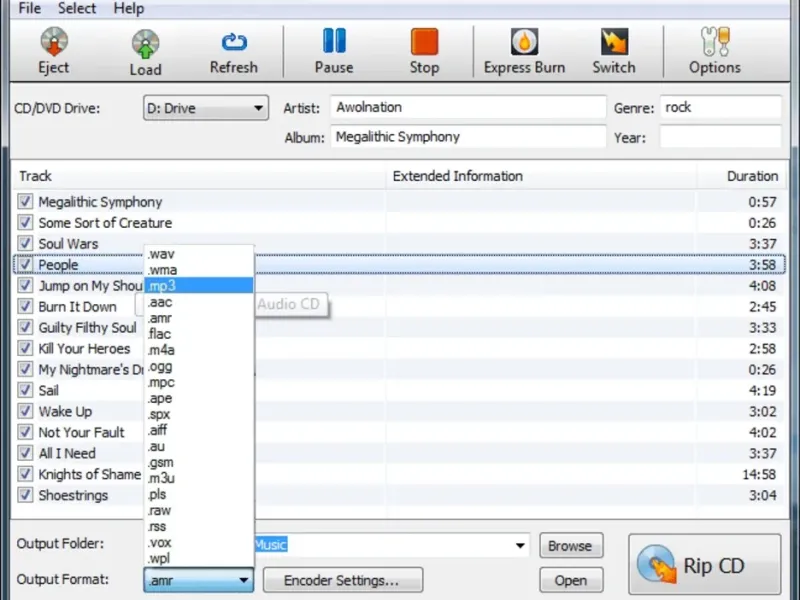
Task: Choose .wav from the format list
Action: 199,254
